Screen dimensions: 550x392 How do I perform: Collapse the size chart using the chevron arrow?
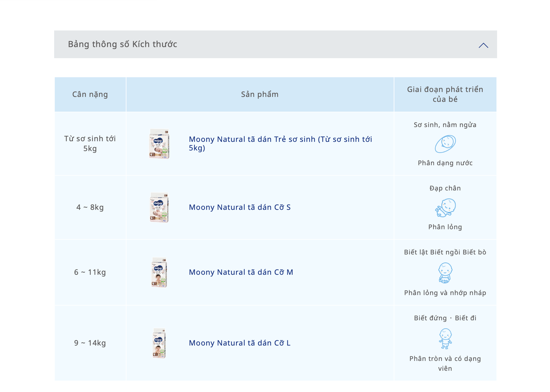pyautogui.click(x=483, y=45)
